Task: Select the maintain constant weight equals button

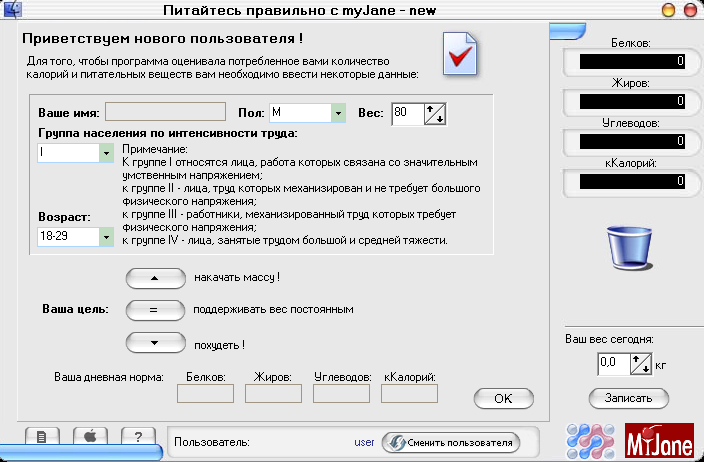Action: (155, 310)
